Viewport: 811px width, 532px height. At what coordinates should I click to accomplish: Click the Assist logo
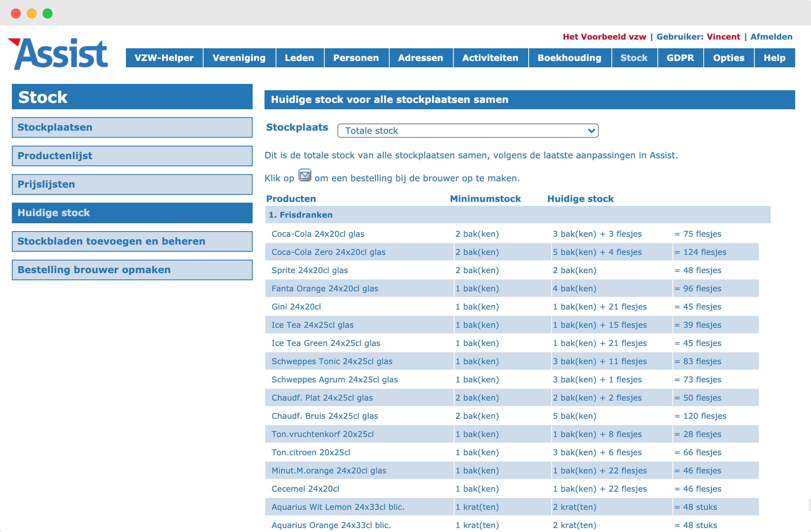tap(58, 54)
